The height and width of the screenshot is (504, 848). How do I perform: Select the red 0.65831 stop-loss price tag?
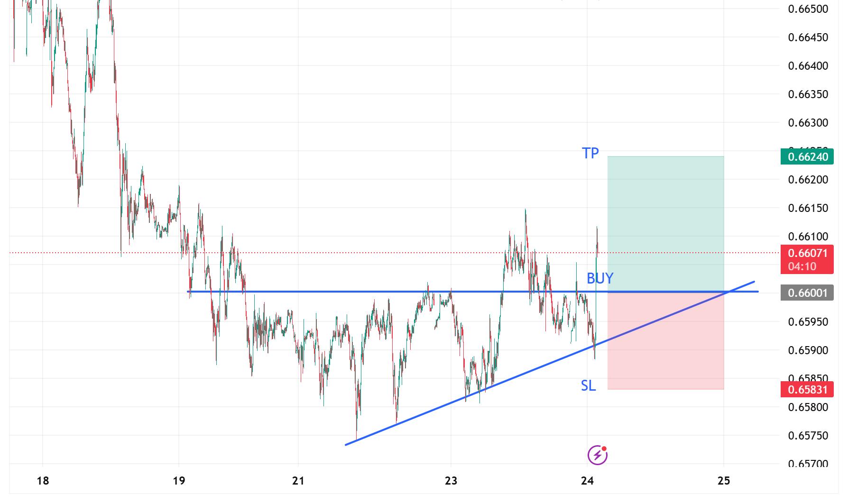[x=806, y=390]
